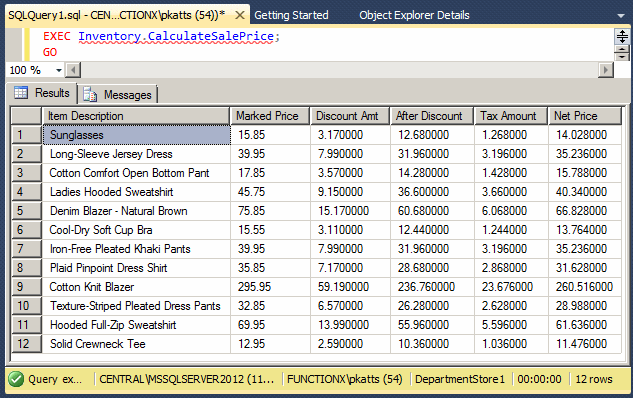Switch to the Results tab
The image size is (633, 398).
click(42, 93)
